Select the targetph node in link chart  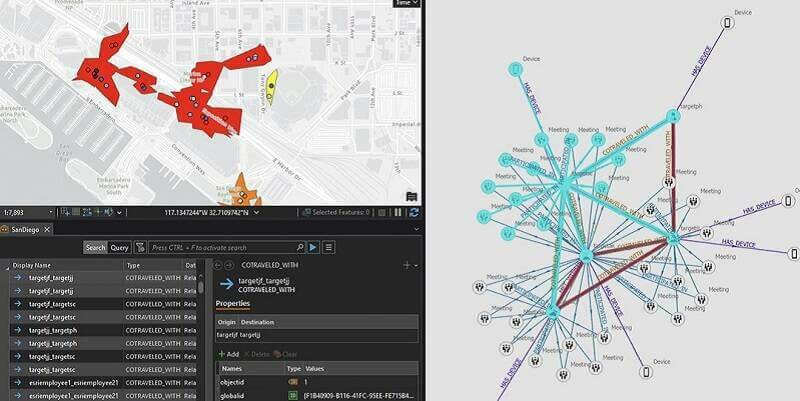[673, 116]
